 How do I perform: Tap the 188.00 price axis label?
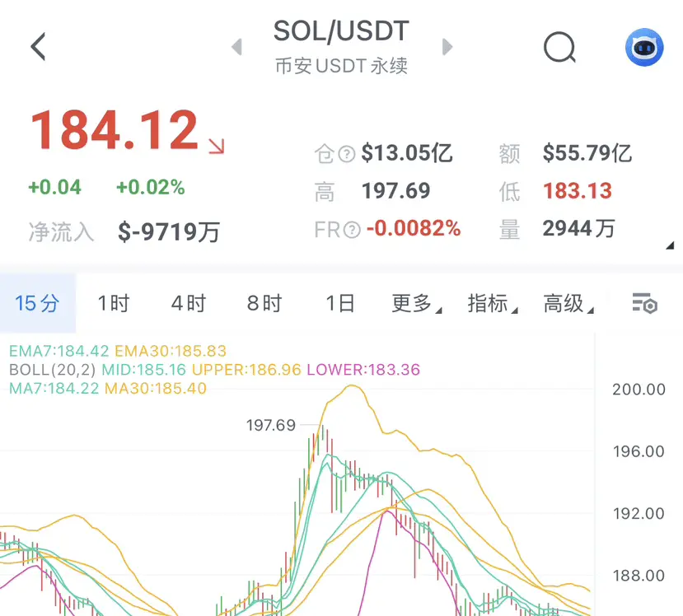(639, 576)
